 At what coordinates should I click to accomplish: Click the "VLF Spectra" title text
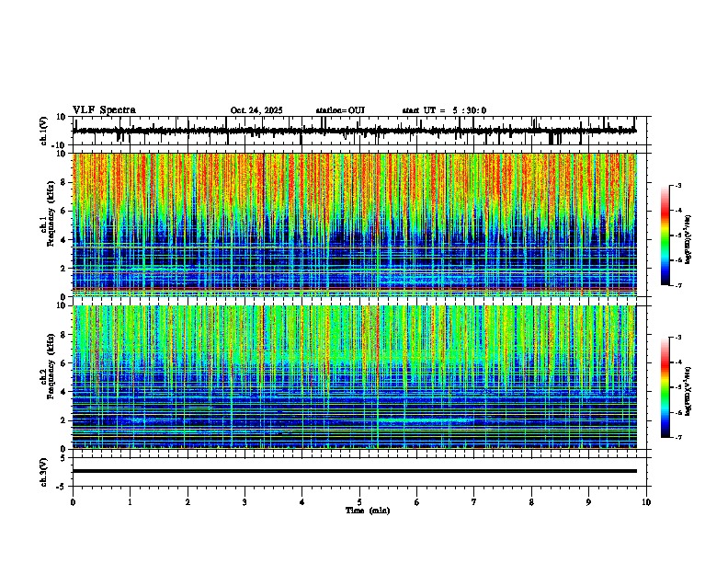105,110
